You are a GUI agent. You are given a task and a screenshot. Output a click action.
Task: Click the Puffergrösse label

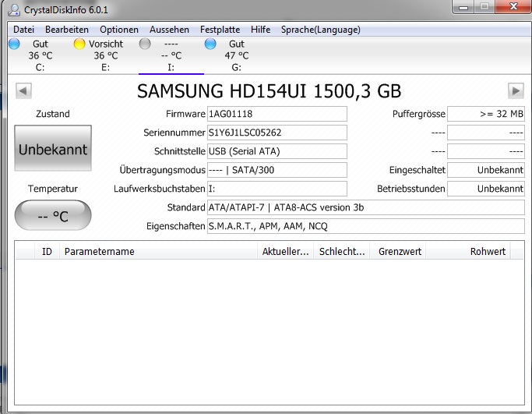tap(419, 114)
